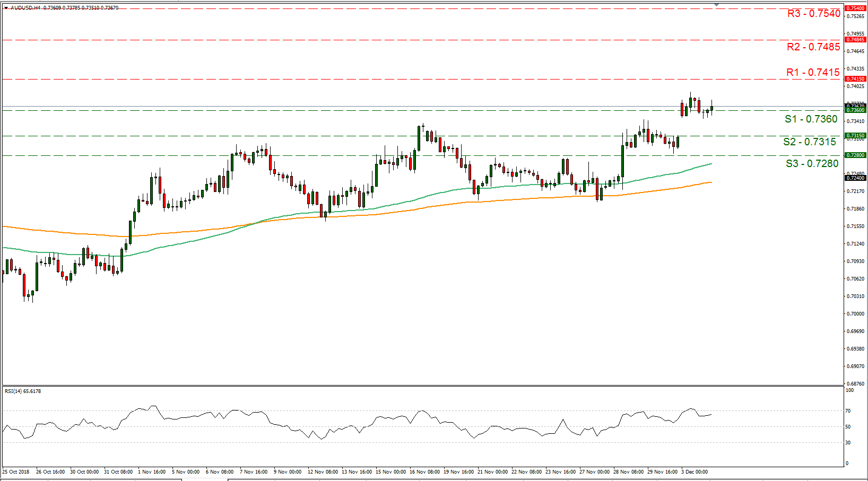Click the RSI(14) 65.6178 indicator label

pyautogui.click(x=23, y=391)
